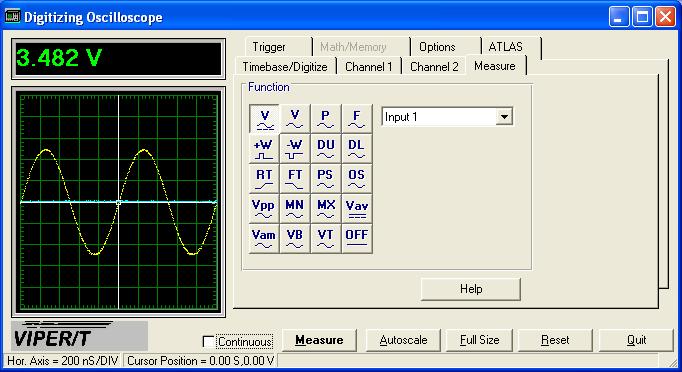Choose the Vav average voltage function
This screenshot has height=372, width=682.
point(357,209)
